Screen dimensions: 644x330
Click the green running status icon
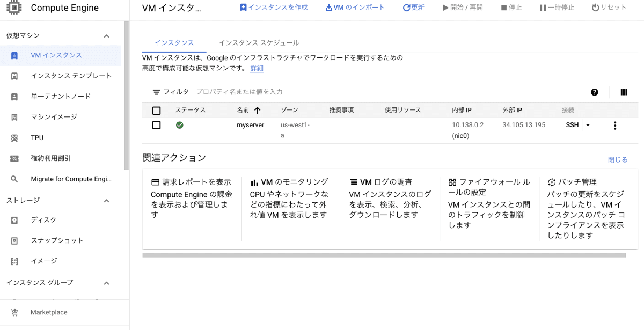[x=180, y=125]
